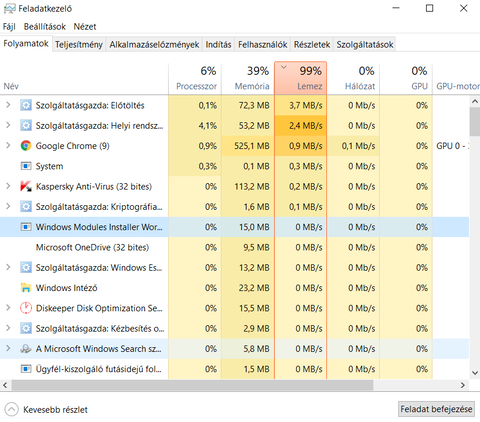Click the Google Chrome icon

(26, 146)
